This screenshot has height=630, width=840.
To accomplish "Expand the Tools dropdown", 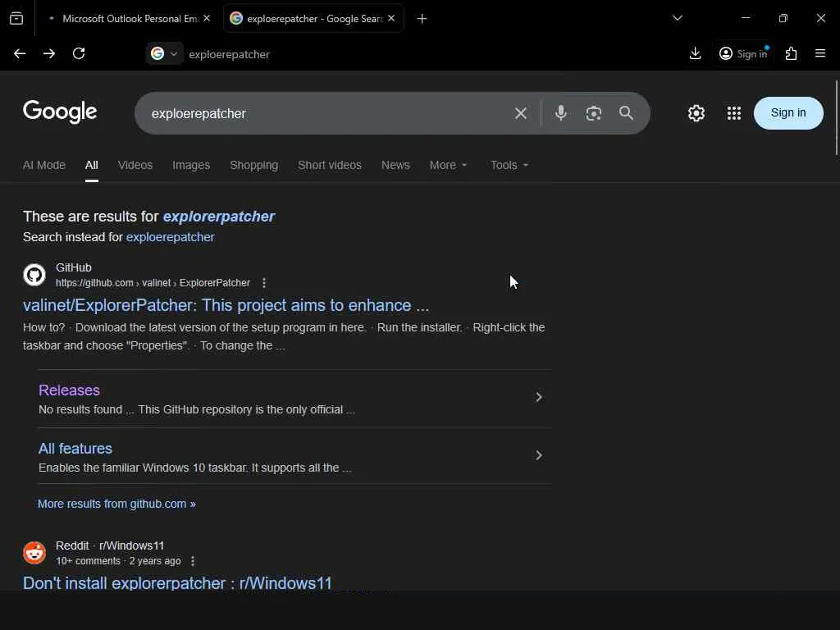I will pos(509,166).
